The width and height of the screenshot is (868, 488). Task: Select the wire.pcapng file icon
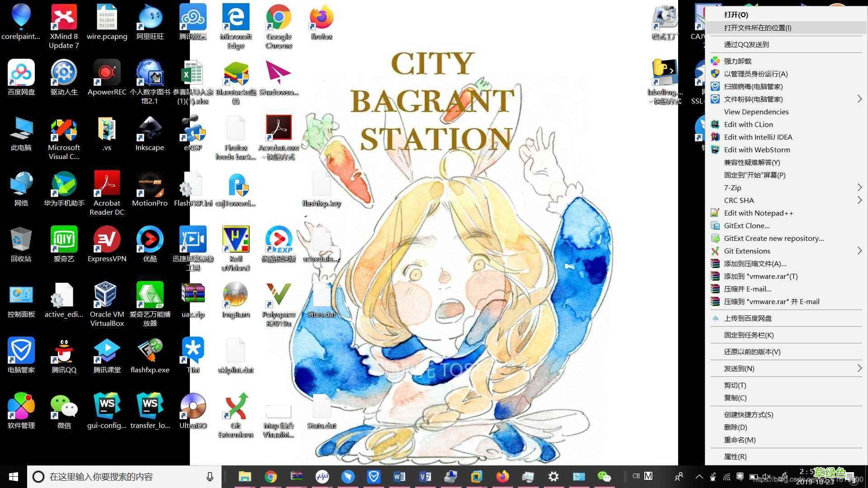[x=107, y=22]
